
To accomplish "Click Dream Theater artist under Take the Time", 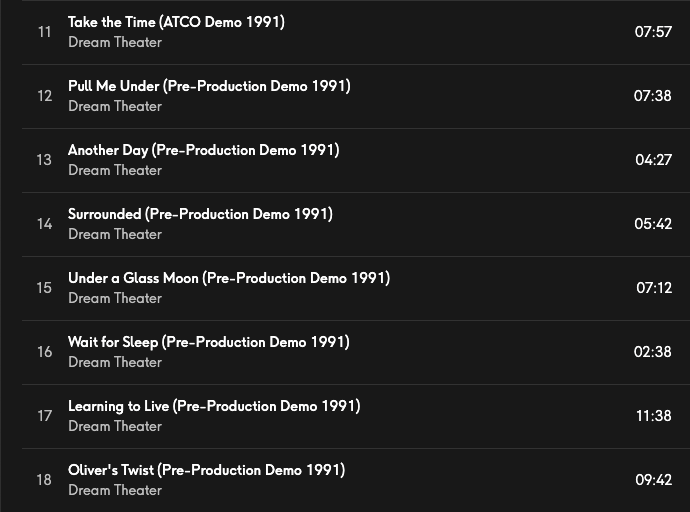I will 115,42.
